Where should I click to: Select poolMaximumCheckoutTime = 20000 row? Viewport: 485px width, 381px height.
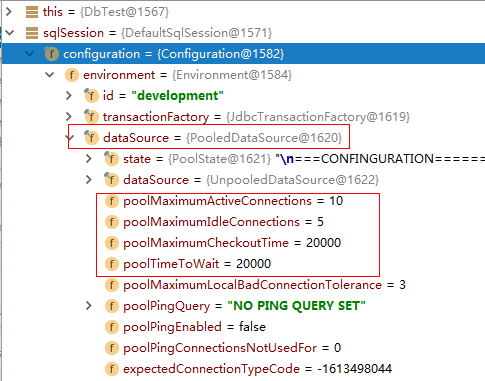point(244,243)
